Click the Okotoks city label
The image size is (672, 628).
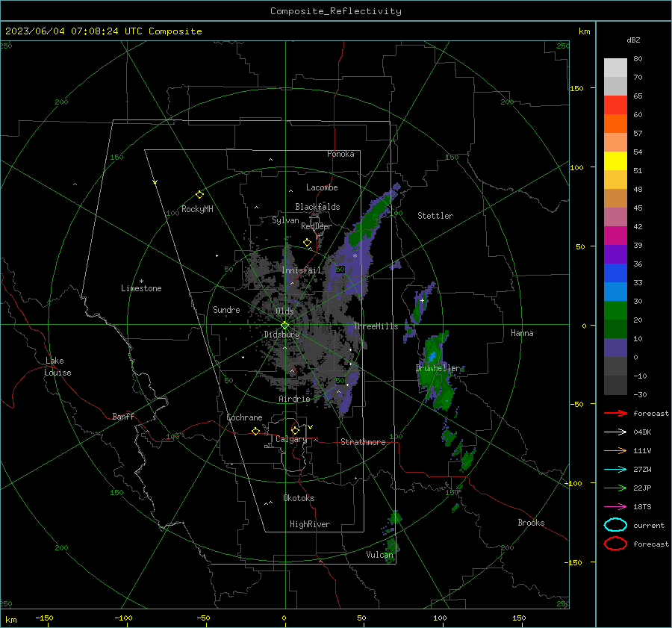299,498
